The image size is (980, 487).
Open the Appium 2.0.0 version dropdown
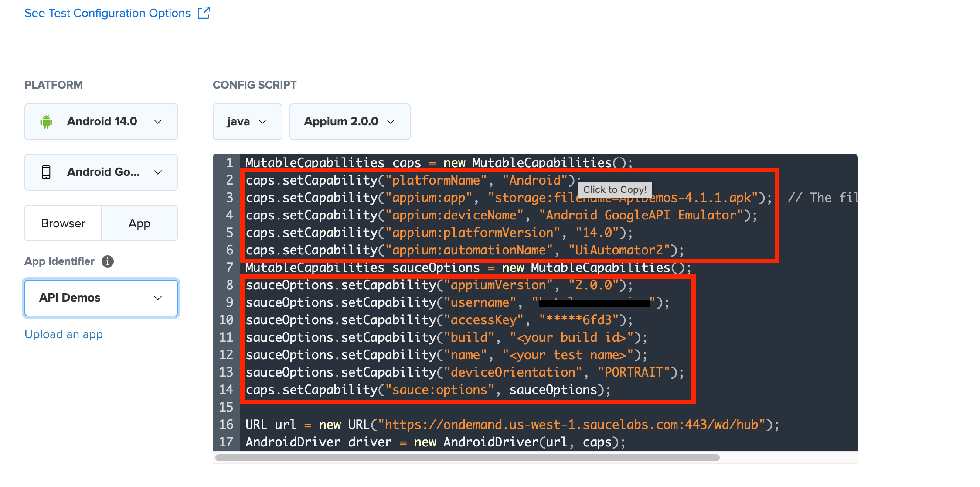coord(350,122)
